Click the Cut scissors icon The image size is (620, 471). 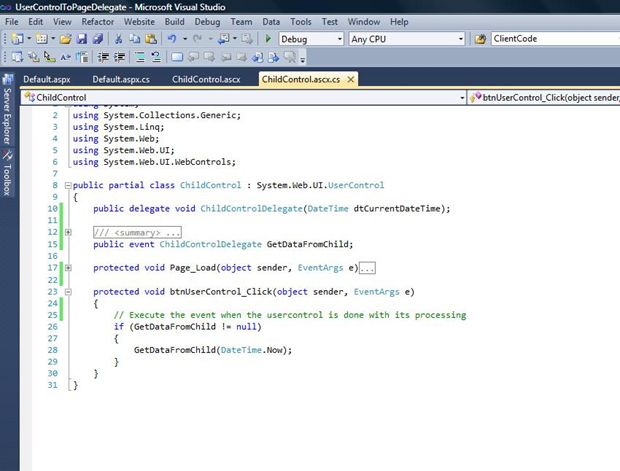[x=119, y=39]
